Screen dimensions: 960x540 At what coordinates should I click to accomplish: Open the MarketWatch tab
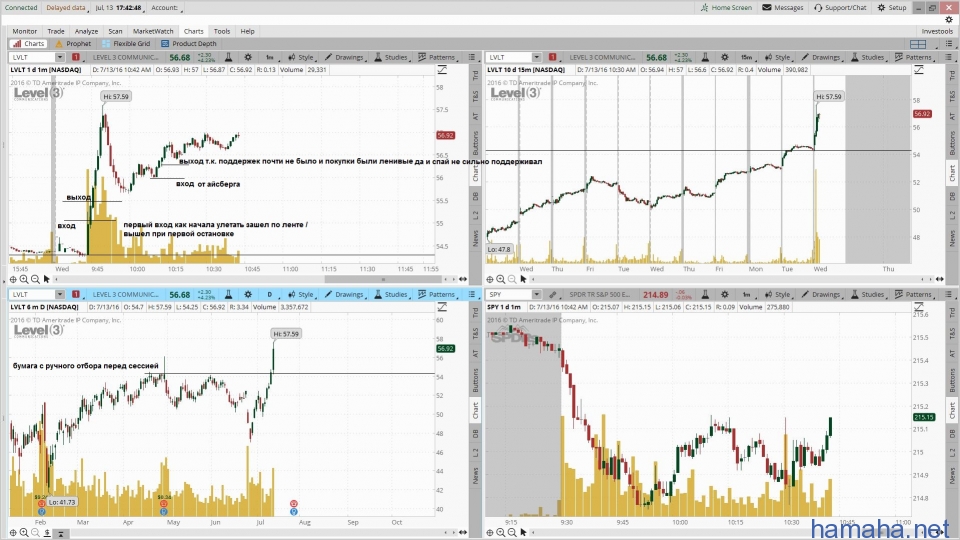click(153, 31)
